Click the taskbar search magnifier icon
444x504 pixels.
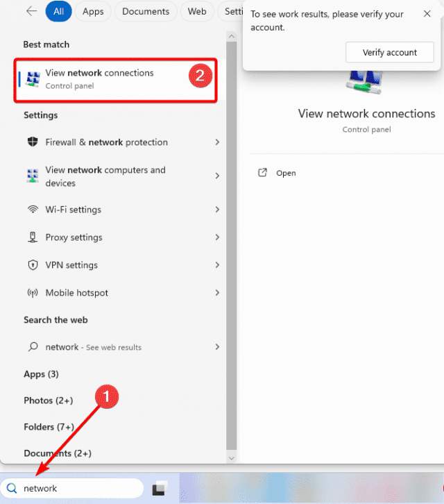[12, 488]
